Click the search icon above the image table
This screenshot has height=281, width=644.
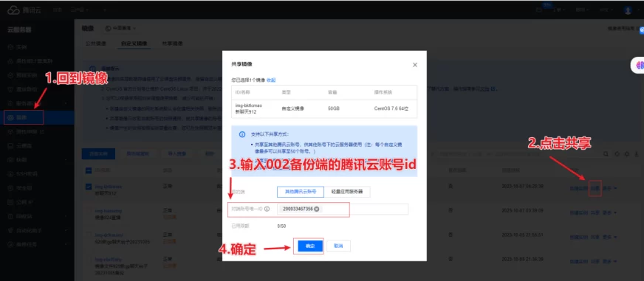tap(606, 154)
